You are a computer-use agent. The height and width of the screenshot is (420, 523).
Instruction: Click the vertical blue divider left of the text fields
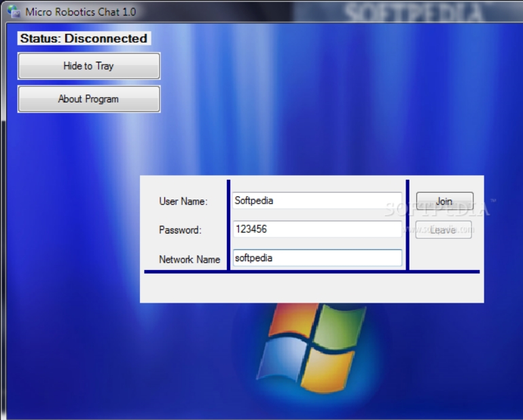point(229,224)
